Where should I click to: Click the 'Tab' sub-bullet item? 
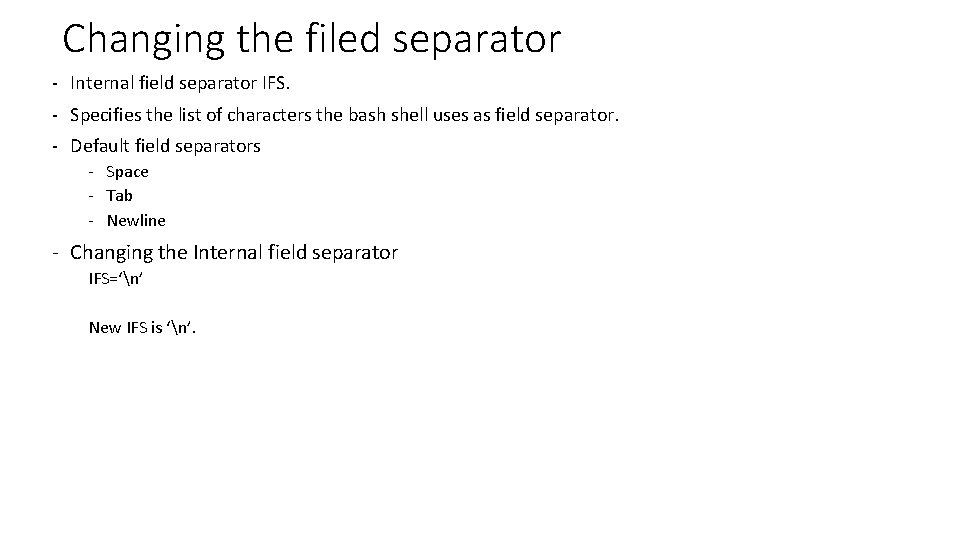[119, 196]
